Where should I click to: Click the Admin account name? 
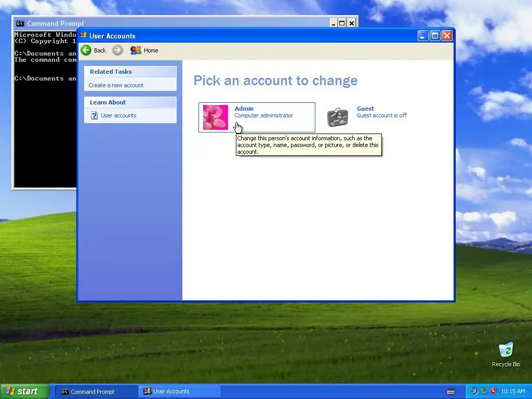pos(244,109)
